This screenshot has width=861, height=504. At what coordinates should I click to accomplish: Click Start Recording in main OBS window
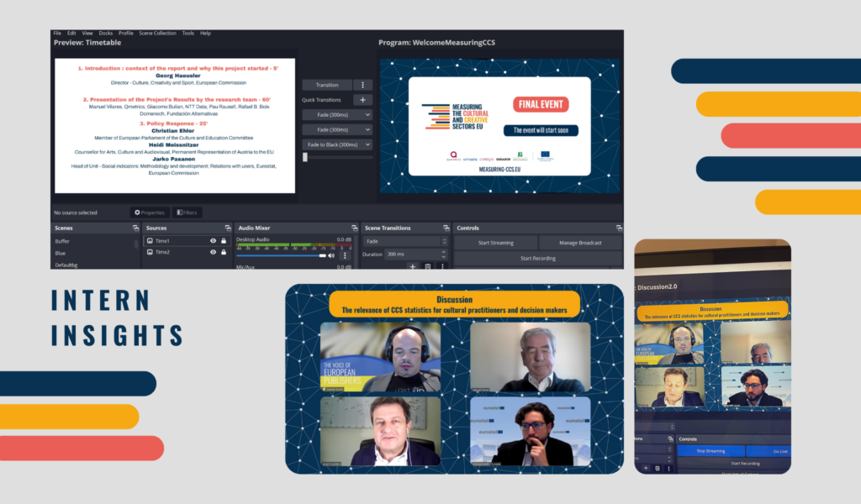[538, 259]
